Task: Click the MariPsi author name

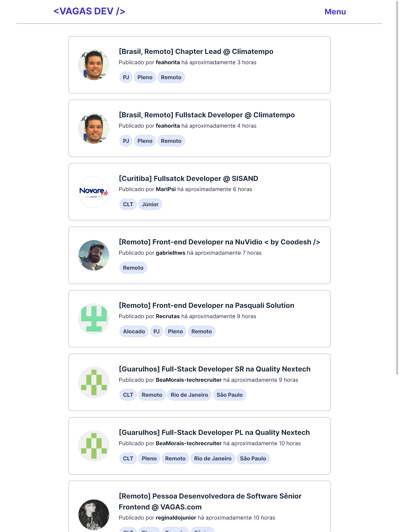Action: coord(166,189)
